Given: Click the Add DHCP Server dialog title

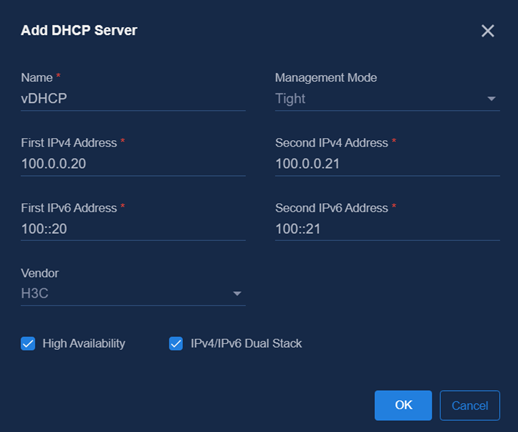Looking at the screenshot, I should point(79,30).
